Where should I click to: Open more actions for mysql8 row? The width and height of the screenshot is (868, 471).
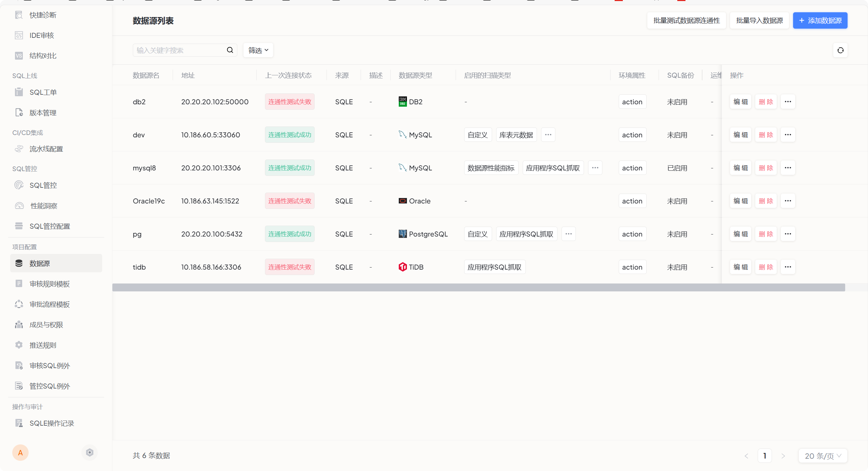click(x=788, y=168)
